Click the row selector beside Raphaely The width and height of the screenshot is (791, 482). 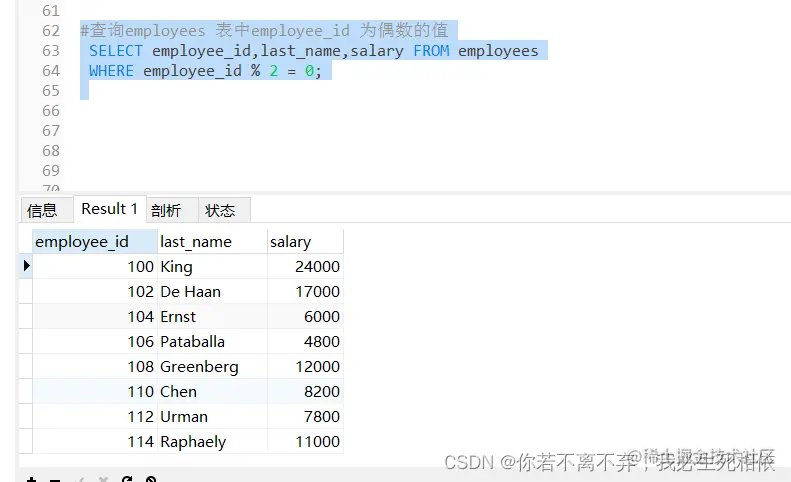click(x=26, y=441)
